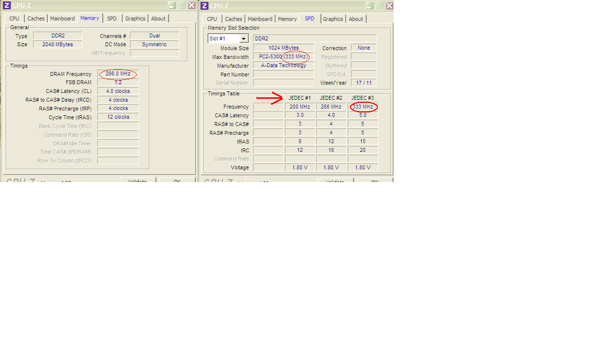Close the left CPU-Z Memory window
The width and height of the screenshot is (593, 364).
point(192,5)
